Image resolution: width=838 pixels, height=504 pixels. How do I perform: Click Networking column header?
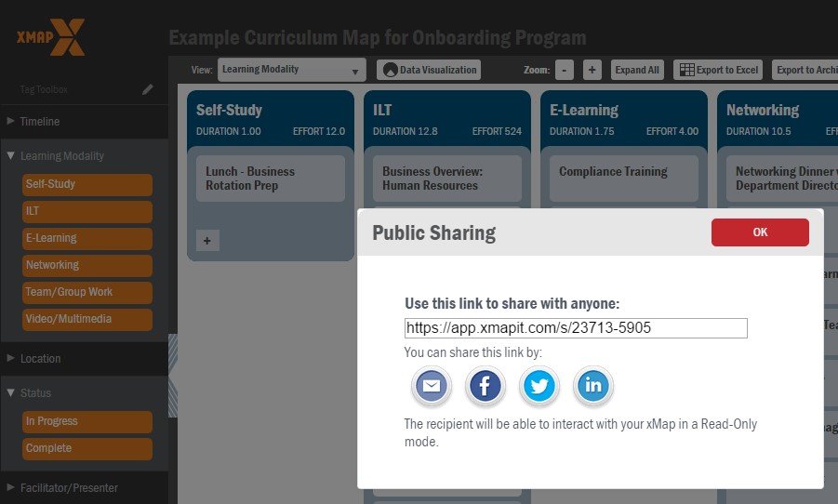(x=778, y=119)
